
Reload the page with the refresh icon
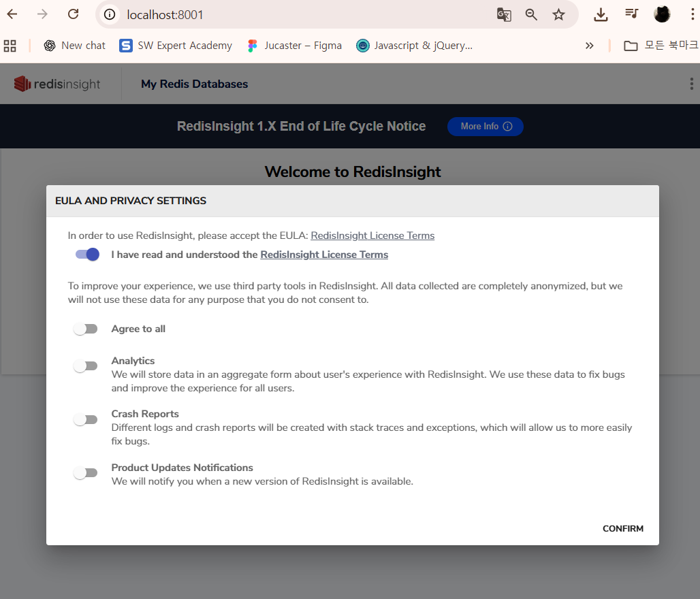point(74,15)
